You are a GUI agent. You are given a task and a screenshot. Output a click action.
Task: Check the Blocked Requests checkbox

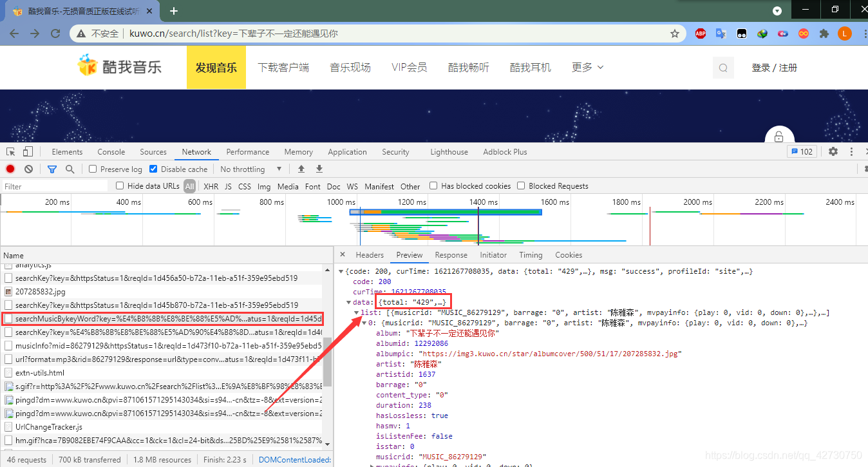pyautogui.click(x=521, y=186)
